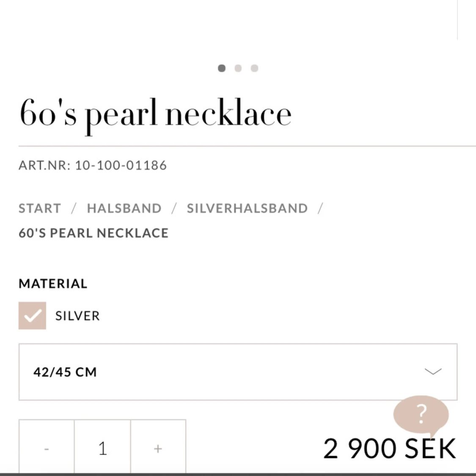
Task: Focus the quantity field showing 1
Action: click(x=103, y=448)
